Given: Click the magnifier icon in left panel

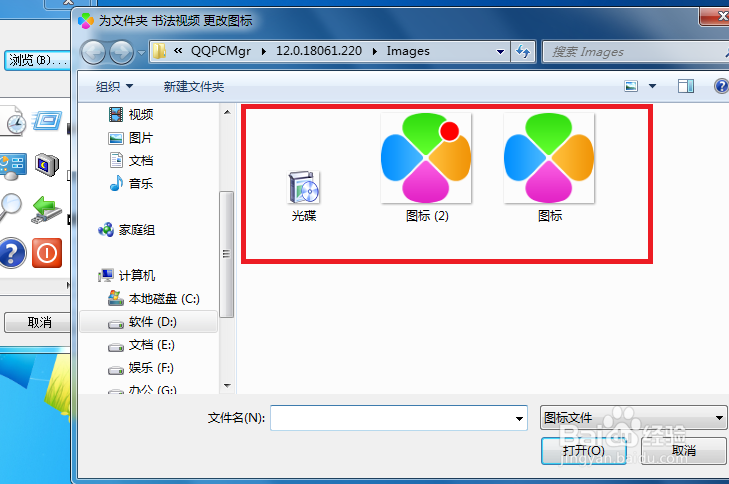Looking at the screenshot, I should [10, 207].
